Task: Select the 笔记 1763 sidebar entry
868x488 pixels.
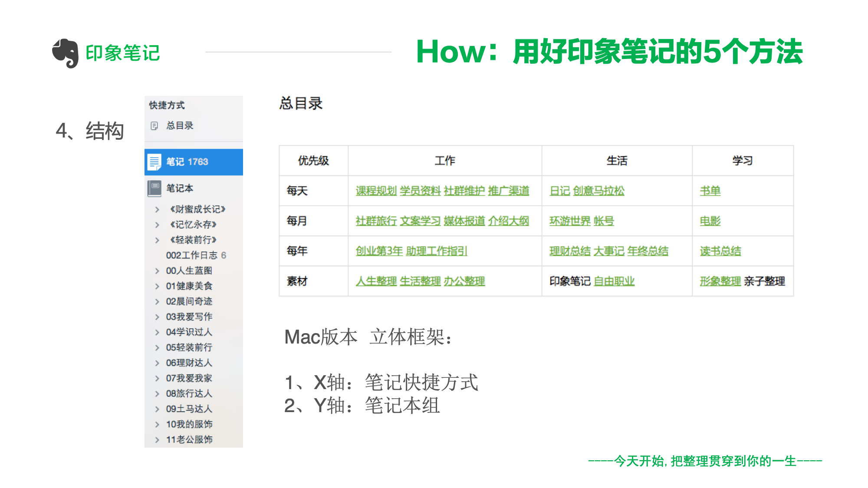Action: point(194,162)
